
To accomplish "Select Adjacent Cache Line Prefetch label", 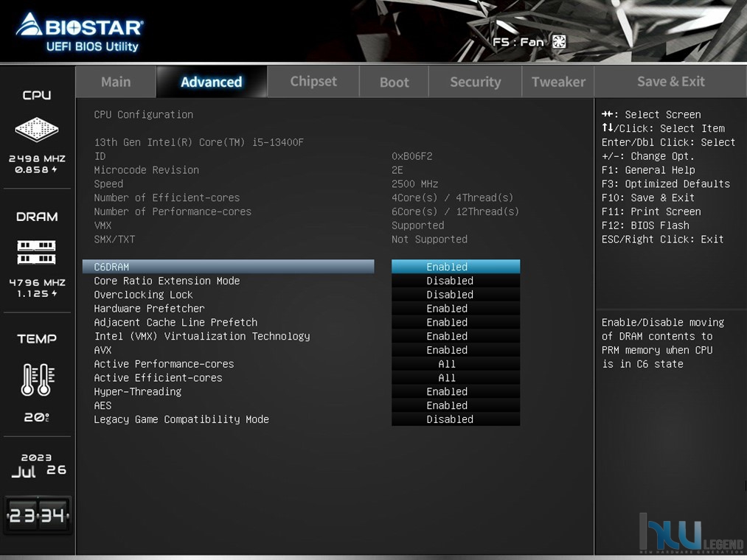I will (x=176, y=322).
